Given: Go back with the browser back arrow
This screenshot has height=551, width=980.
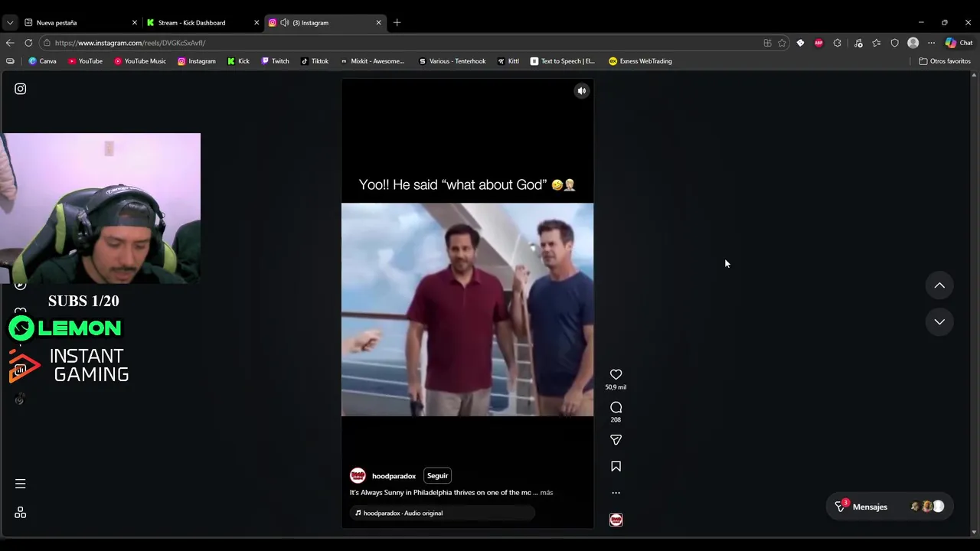Looking at the screenshot, I should 10,43.
